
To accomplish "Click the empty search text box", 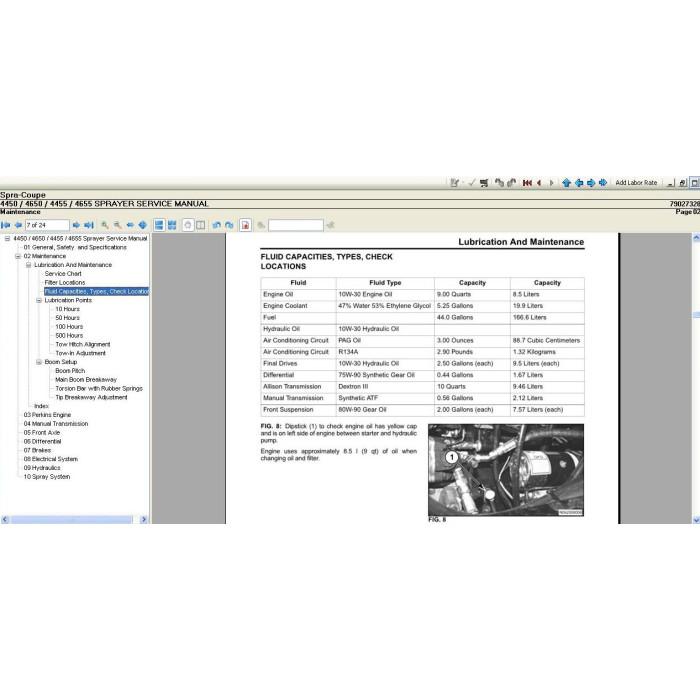I will click(x=296, y=225).
